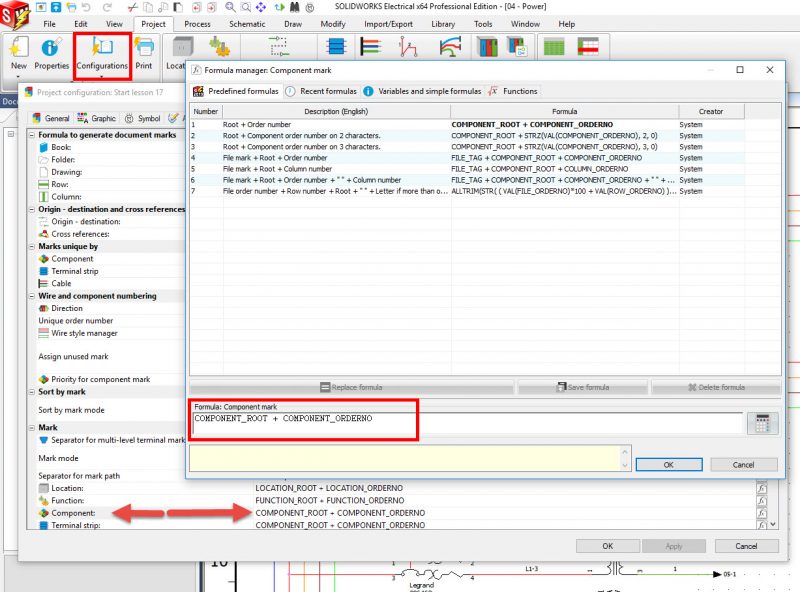Screen dimensions: 800x592
Task: Open project Properties
Action: coord(51,53)
